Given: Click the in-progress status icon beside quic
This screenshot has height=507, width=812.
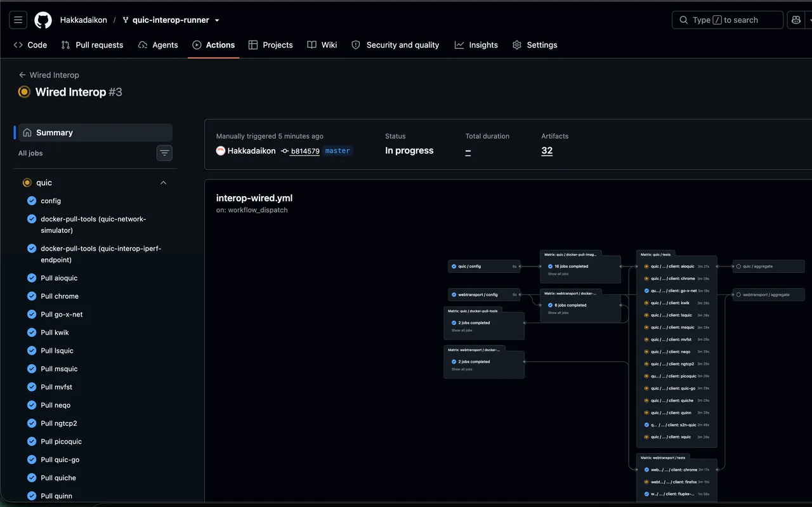Looking at the screenshot, I should point(27,183).
